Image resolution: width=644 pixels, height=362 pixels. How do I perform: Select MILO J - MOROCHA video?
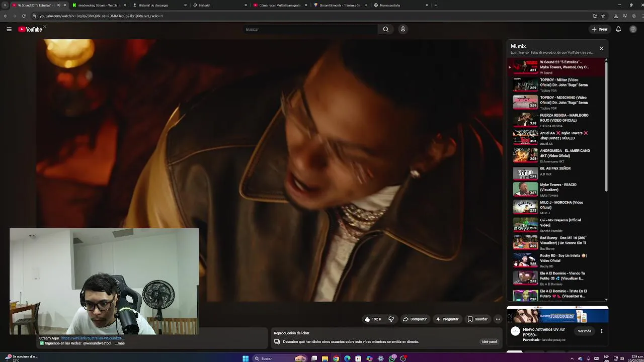coord(556,207)
